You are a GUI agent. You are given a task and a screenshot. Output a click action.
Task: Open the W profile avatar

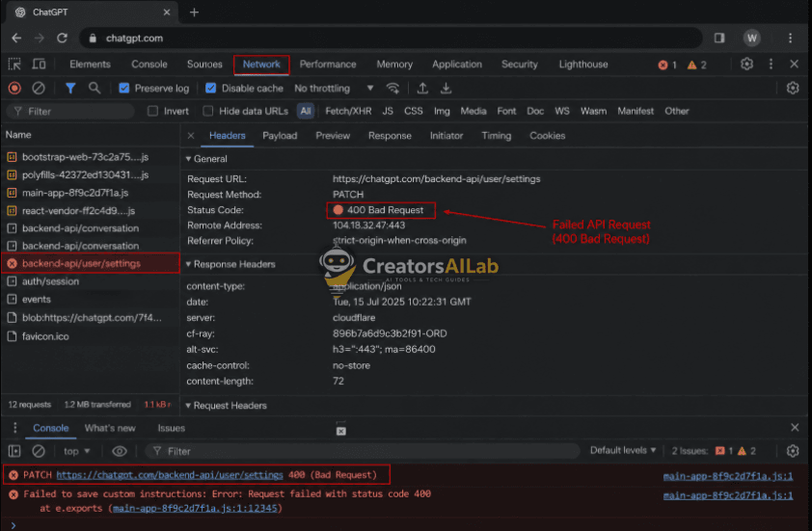click(752, 38)
